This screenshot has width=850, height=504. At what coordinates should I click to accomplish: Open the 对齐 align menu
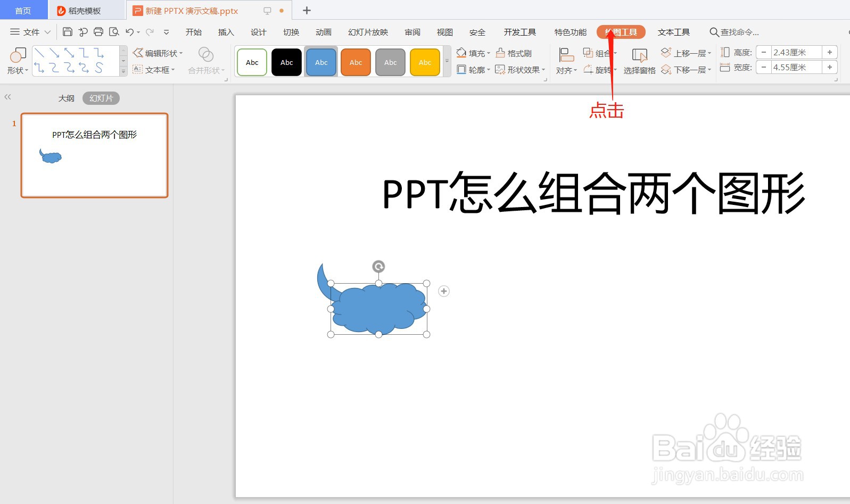pos(566,61)
